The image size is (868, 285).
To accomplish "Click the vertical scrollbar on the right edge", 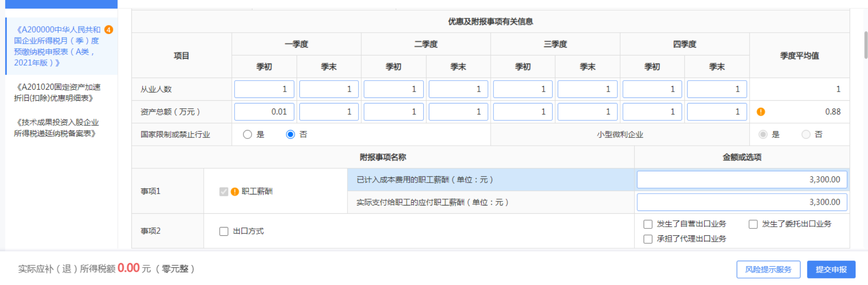I will (x=865, y=45).
